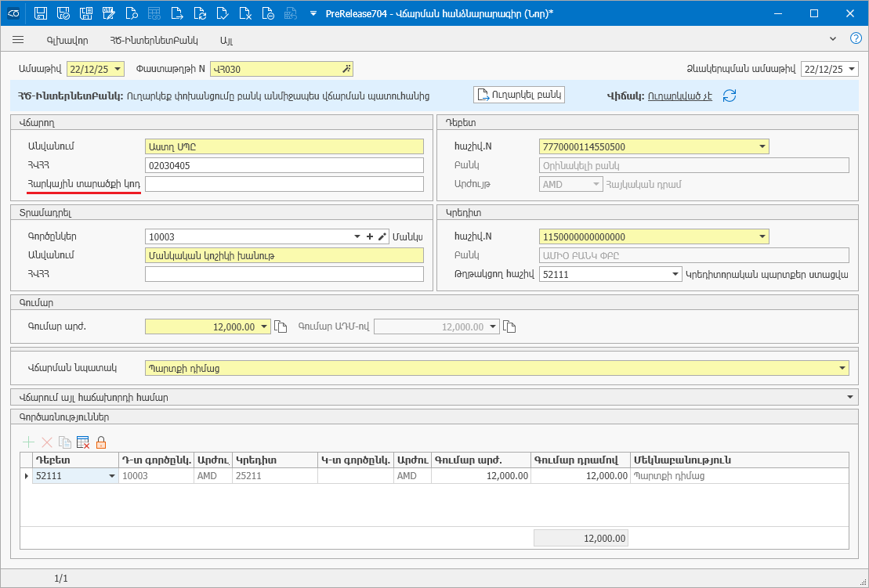This screenshot has width=869, height=588.
Task: Click the document with red X icon
Action: [245, 13]
